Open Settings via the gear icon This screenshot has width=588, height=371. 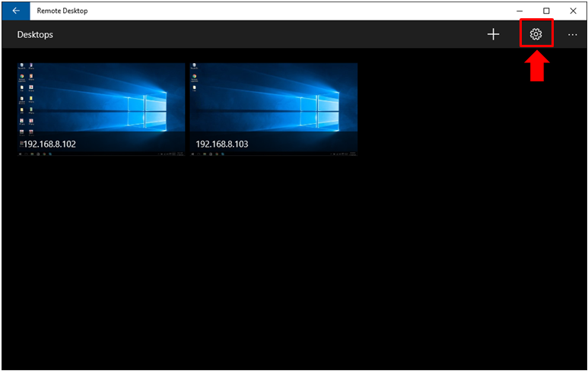pos(536,34)
